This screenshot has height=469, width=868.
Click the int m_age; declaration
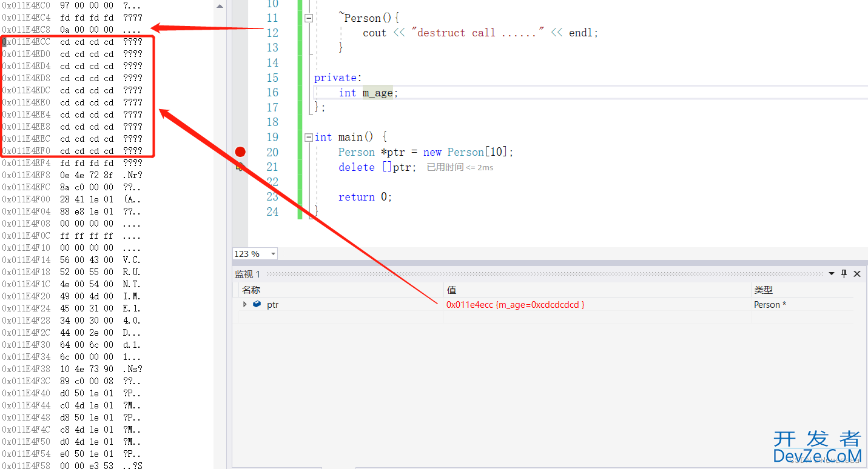(x=369, y=93)
